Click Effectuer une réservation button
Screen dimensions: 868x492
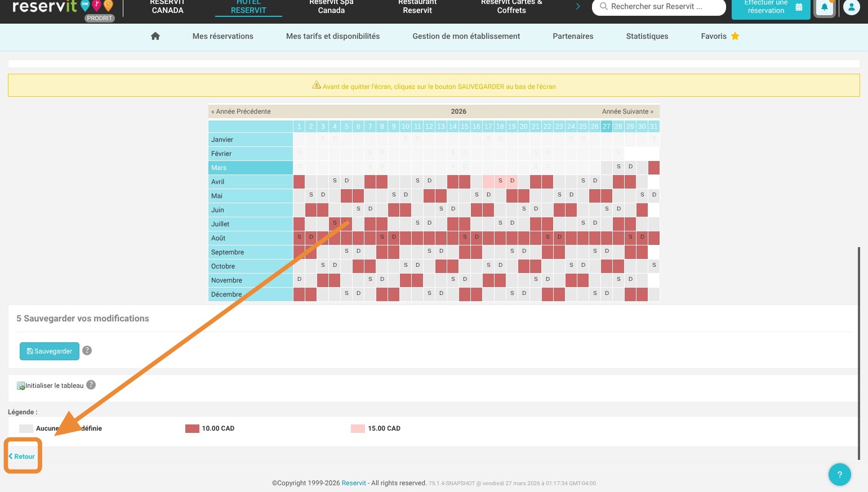click(771, 8)
